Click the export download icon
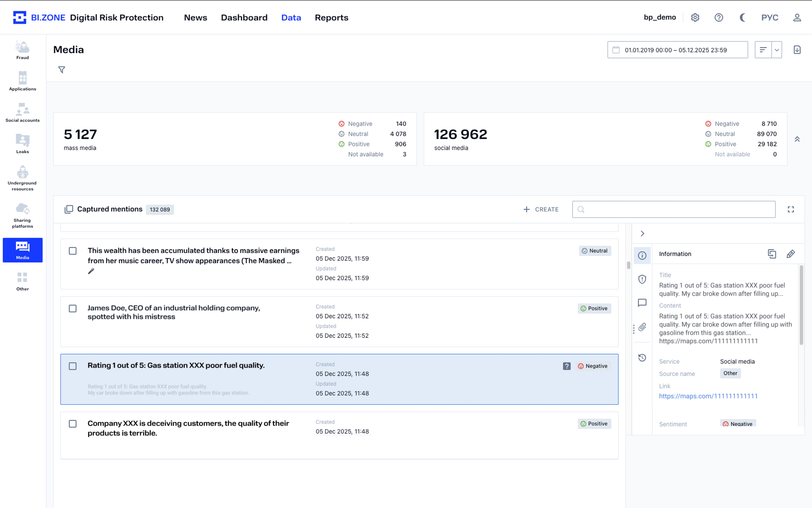This screenshot has width=812, height=508. click(797, 50)
